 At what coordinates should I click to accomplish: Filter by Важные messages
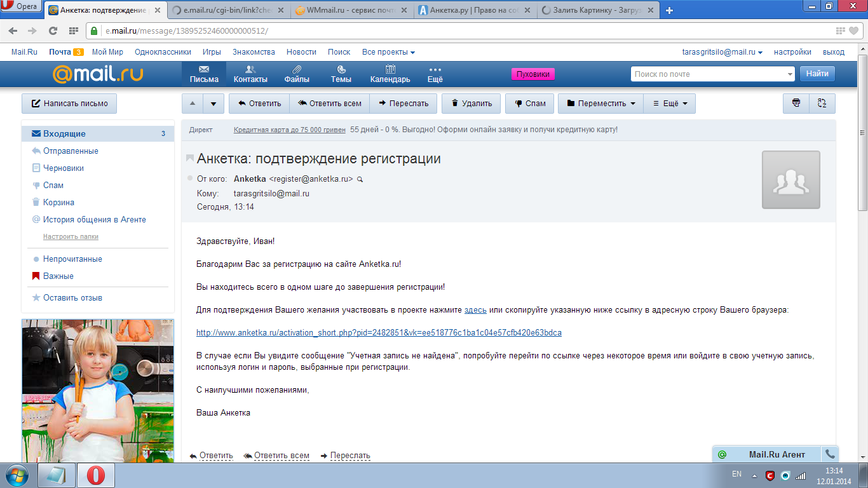click(x=58, y=276)
